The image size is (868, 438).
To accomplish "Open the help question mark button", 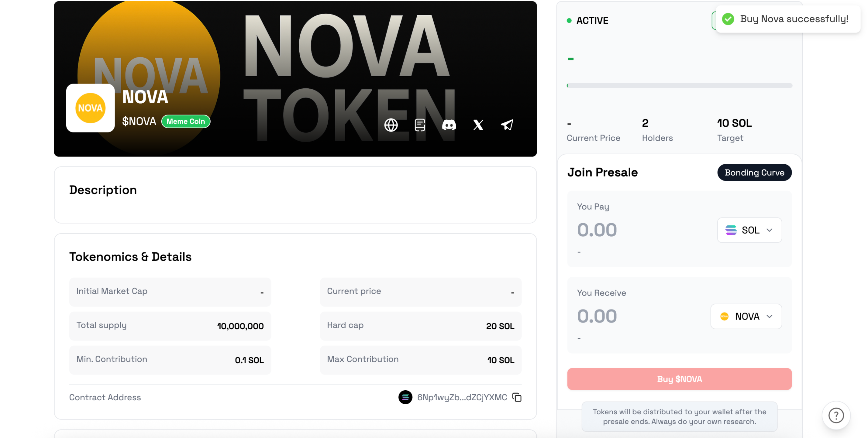I will (x=836, y=415).
